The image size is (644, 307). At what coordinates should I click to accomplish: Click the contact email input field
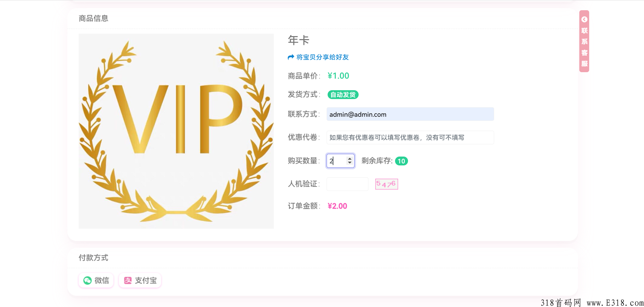click(410, 114)
